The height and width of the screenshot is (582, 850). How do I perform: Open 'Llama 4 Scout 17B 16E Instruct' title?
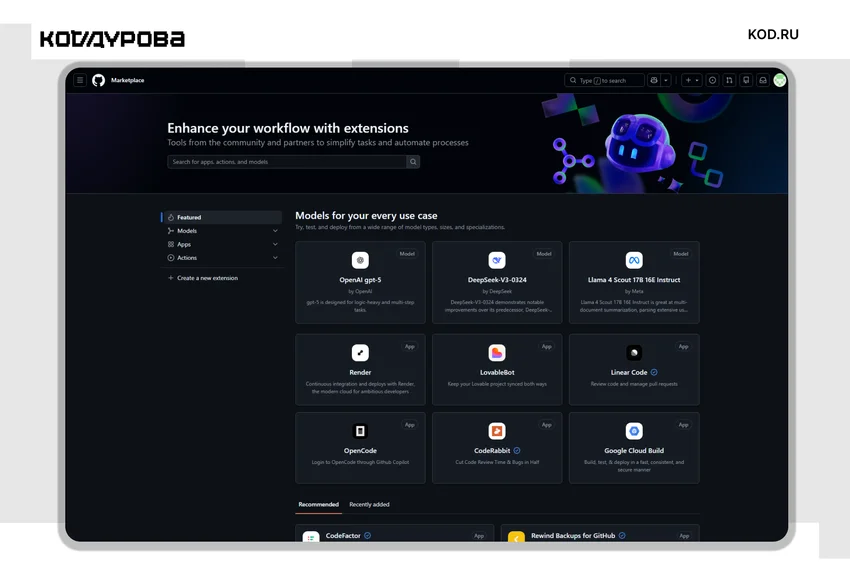pos(634,280)
